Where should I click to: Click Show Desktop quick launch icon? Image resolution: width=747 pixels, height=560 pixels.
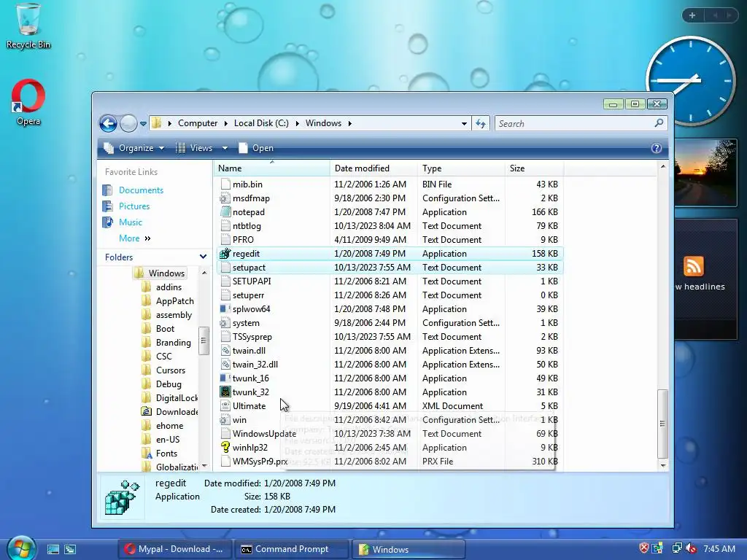pyautogui.click(x=53, y=549)
